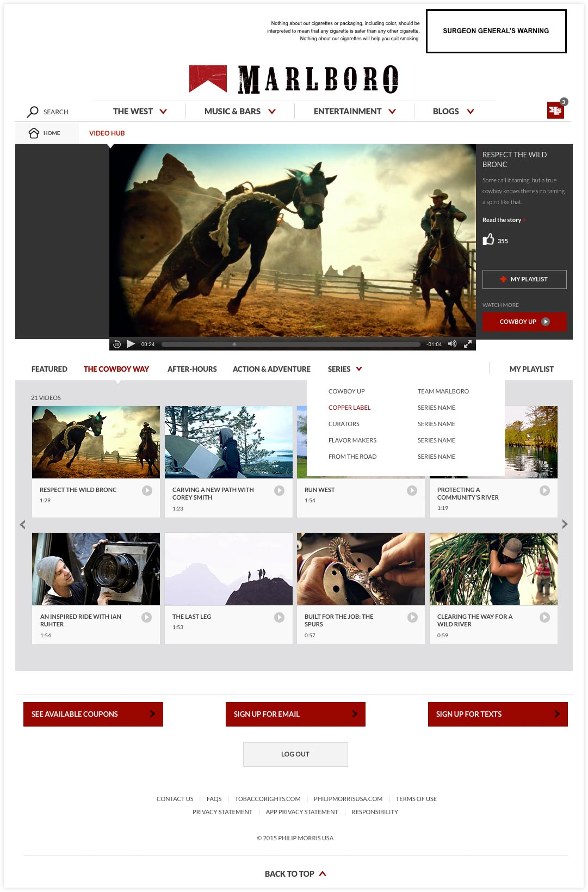This screenshot has height=892, width=588.
Task: Choose Flavor Makers in Series menu
Action: [x=352, y=440]
